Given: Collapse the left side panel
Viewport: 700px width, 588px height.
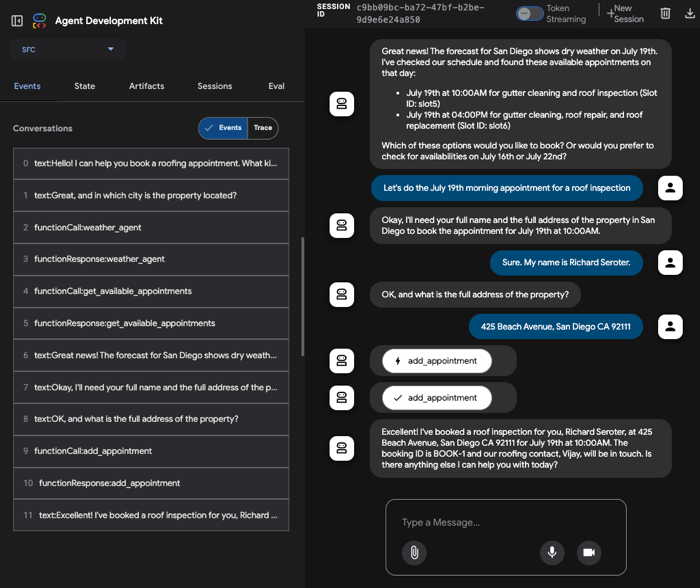Looking at the screenshot, I should (x=17, y=20).
